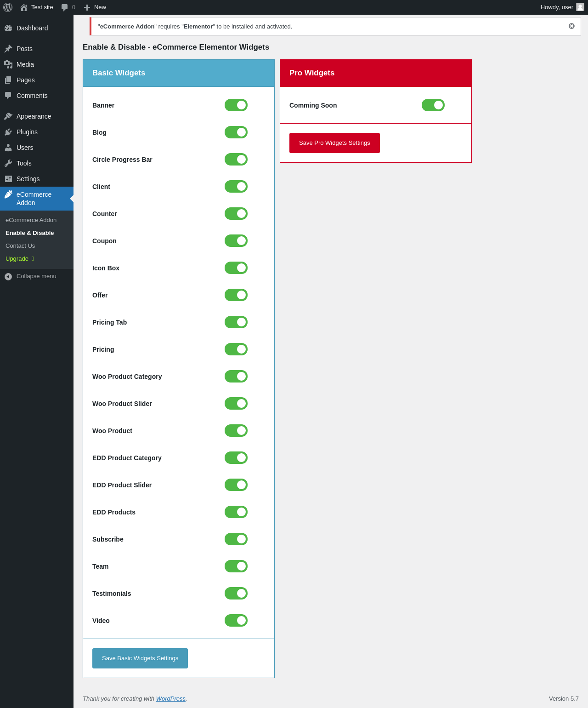Click the Plugins plug icon
Image resolution: width=588 pixels, height=708 pixels.
pyautogui.click(x=8, y=132)
